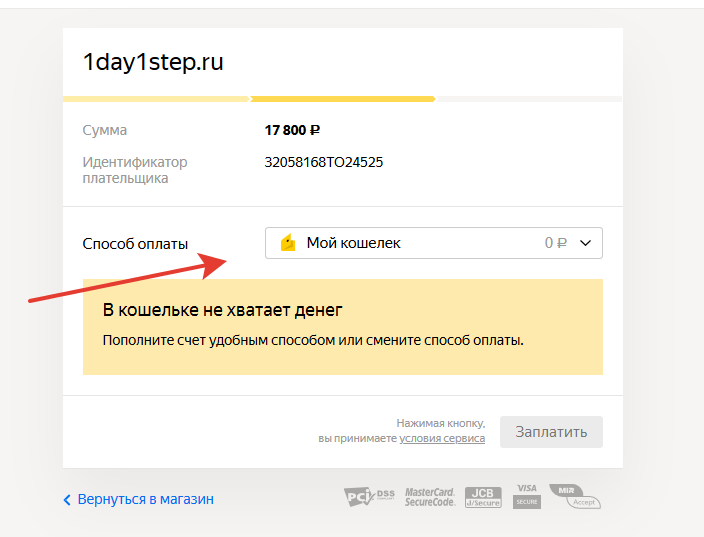
Task: Click the JCB J/Secure logo
Action: 483,497
